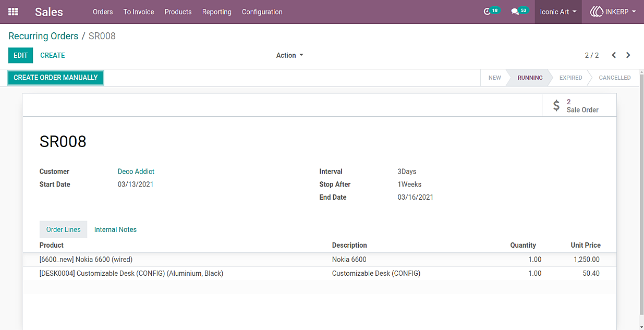
Task: Click the Start Date value 03/13/2021
Action: pos(136,185)
